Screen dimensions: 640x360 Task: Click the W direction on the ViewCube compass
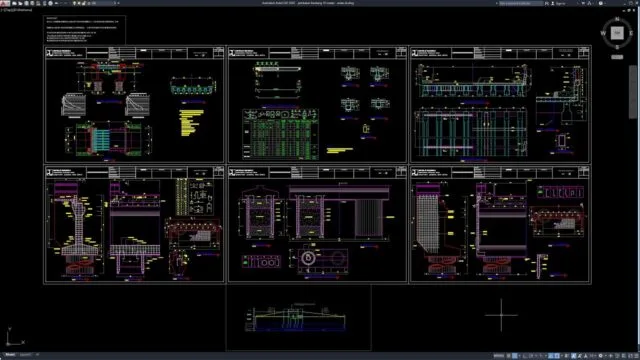pos(603,33)
